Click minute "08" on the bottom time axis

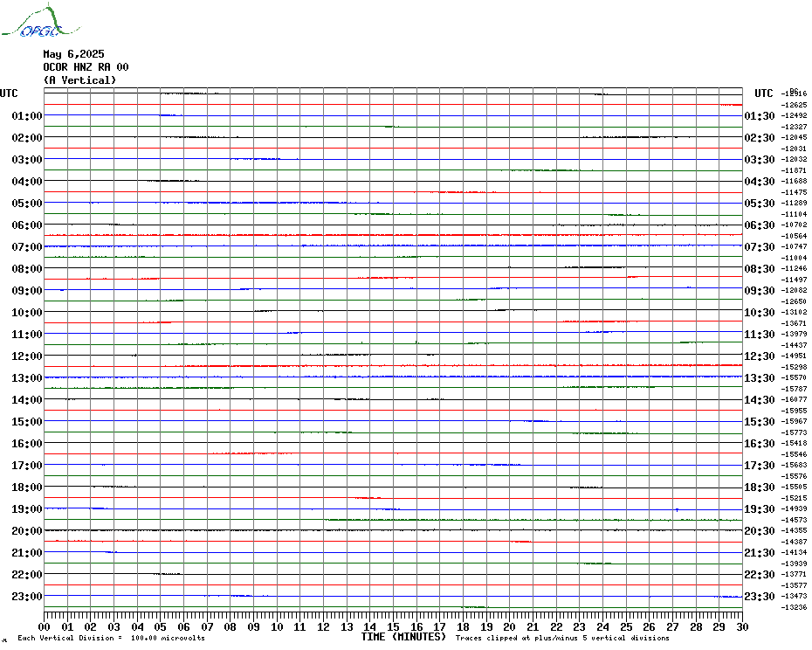coord(230,626)
